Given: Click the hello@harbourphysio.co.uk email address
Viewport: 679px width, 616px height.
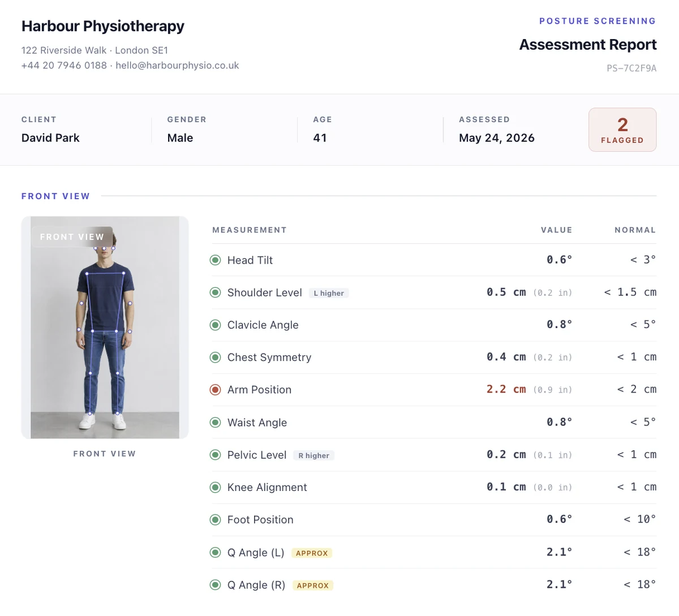Looking at the screenshot, I should (177, 66).
